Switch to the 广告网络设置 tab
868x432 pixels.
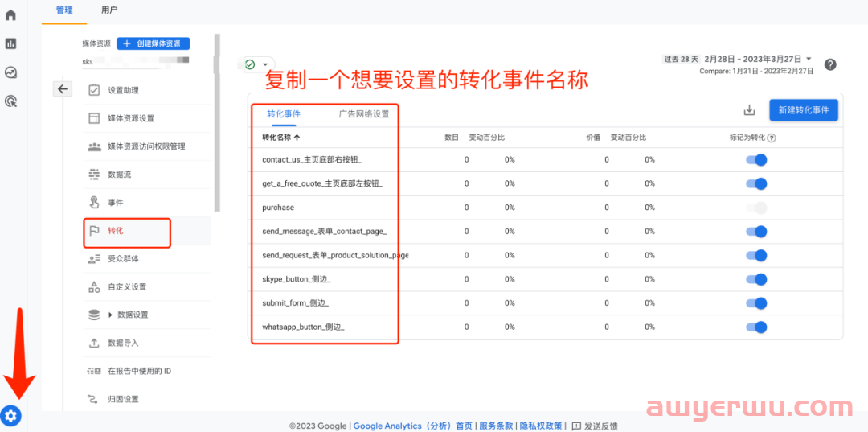363,114
